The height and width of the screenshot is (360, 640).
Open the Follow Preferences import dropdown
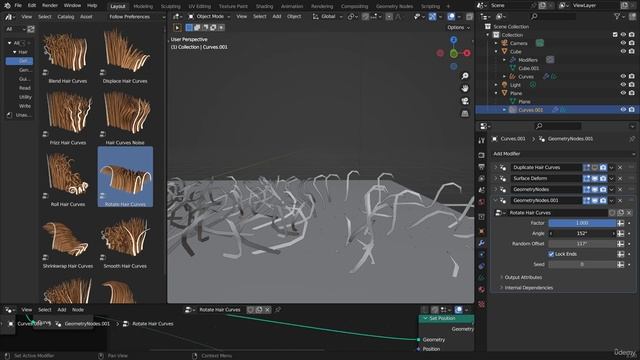click(136, 17)
